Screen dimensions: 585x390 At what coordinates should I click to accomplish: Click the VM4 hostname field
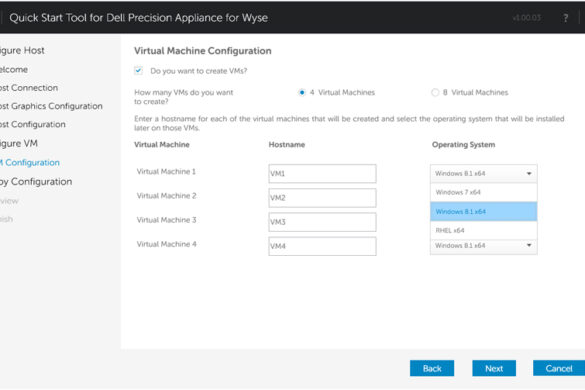322,246
